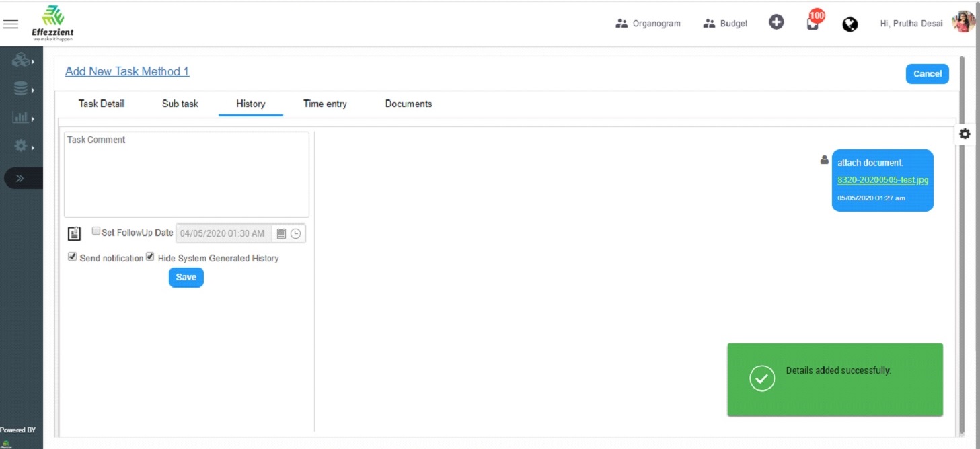Viewport: 980px width, 449px height.
Task: Open the gear settings sidebar icon
Action: 22,146
